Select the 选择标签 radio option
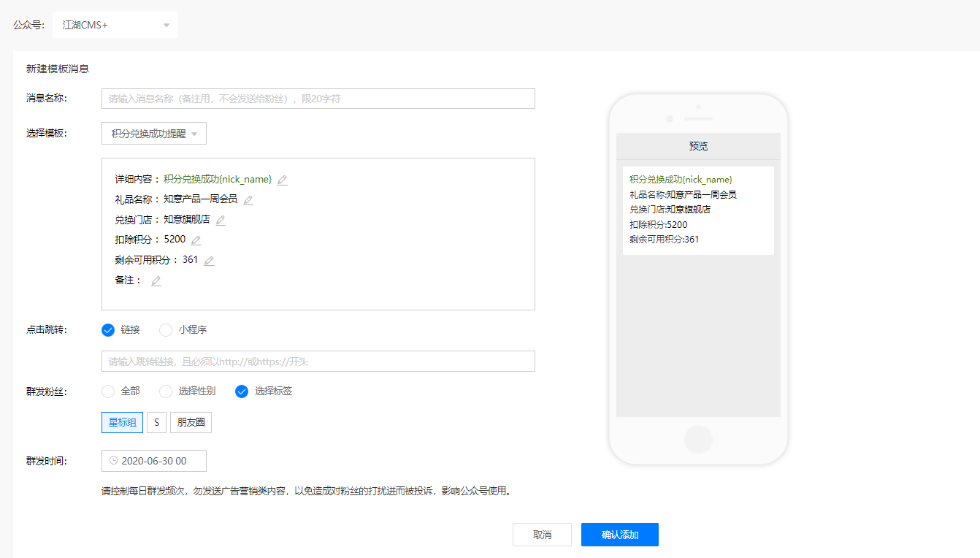Viewport: 980px width, 558px height. click(242, 391)
